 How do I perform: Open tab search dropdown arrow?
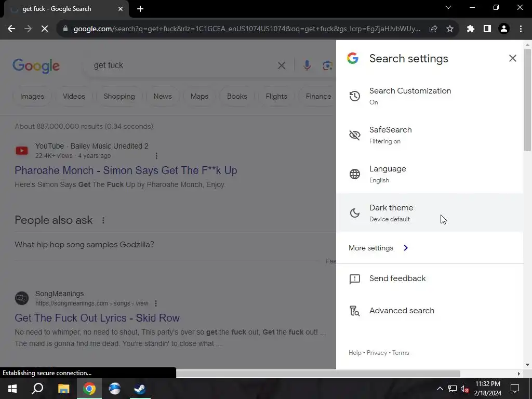tap(448, 7)
